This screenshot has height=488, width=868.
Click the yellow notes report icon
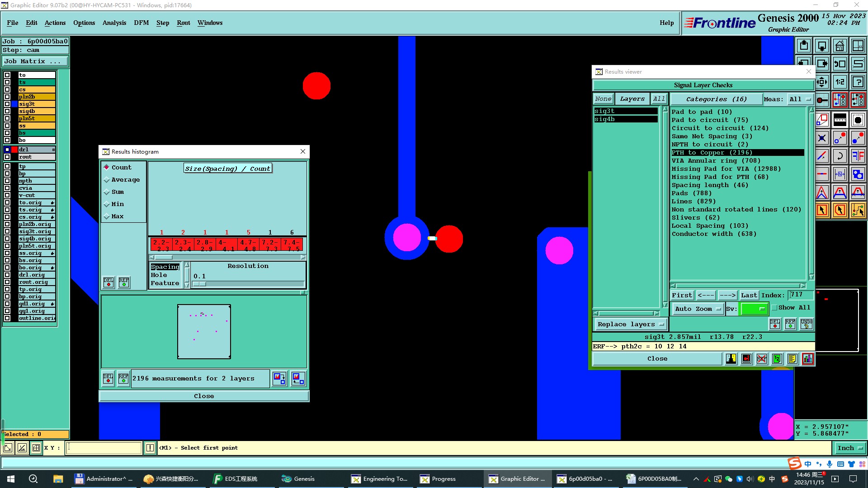tap(792, 359)
